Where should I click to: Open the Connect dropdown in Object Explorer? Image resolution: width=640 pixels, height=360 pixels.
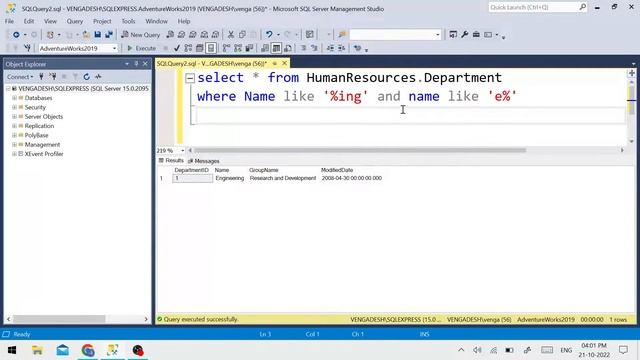[20, 77]
